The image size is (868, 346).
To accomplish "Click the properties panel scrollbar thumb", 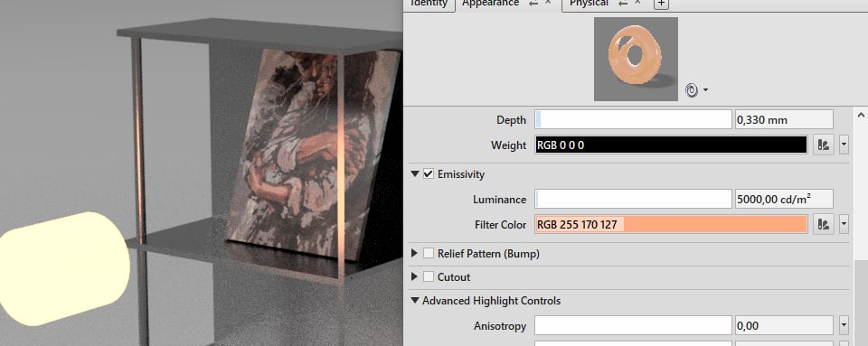I will pos(861,303).
